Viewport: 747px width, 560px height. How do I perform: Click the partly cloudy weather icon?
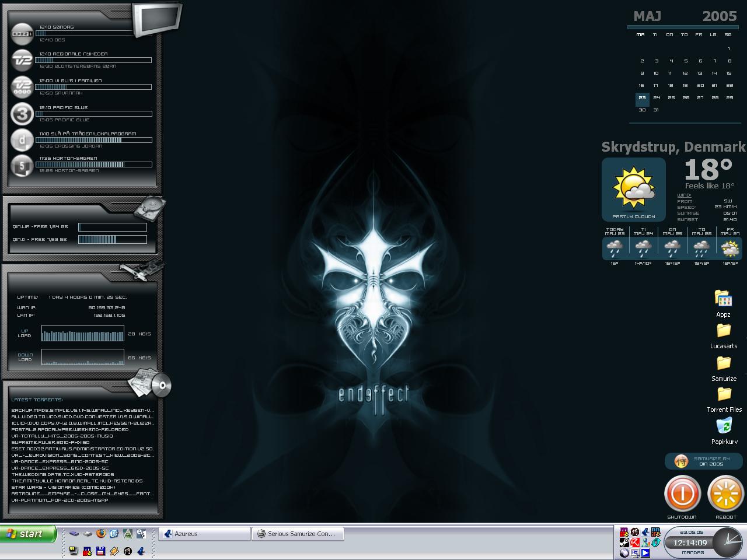[633, 188]
